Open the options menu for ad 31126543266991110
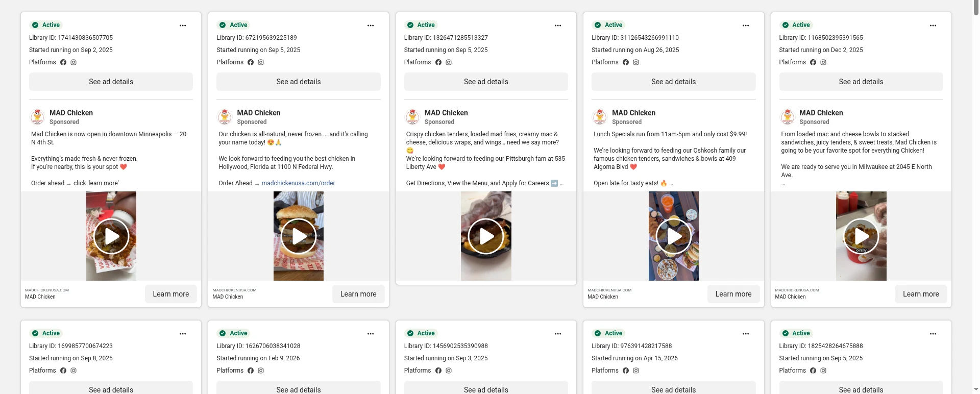Viewport: 980px width, 394px height. coord(746,26)
